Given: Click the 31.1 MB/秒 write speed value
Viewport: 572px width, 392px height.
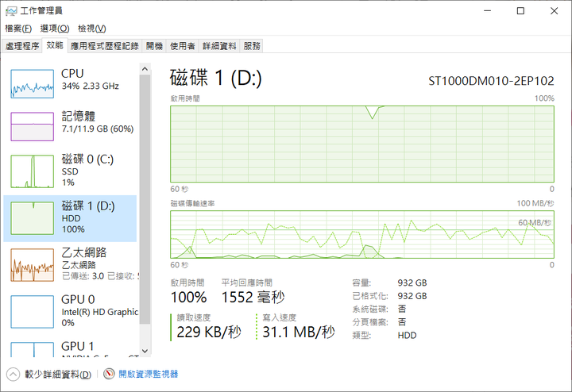Looking at the screenshot, I should click(x=299, y=332).
